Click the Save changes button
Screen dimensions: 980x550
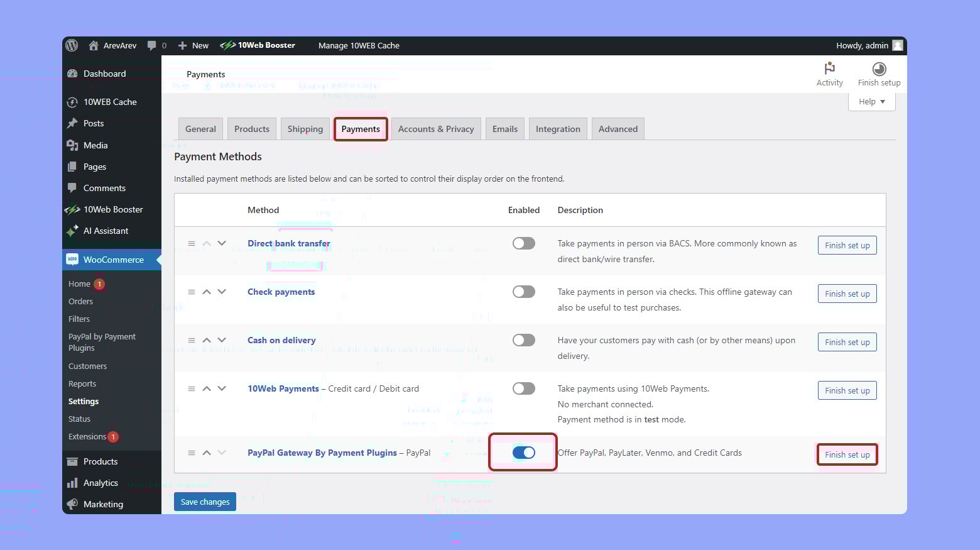point(205,502)
